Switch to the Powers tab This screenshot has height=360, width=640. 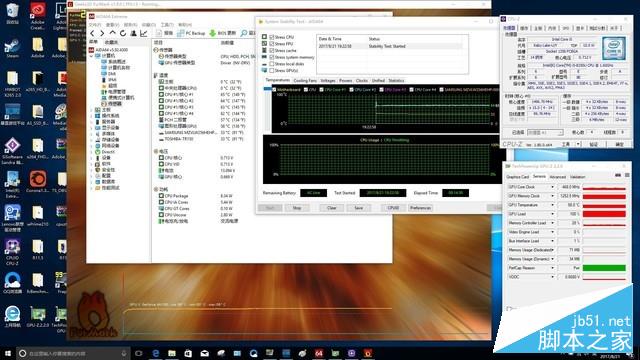(345, 80)
